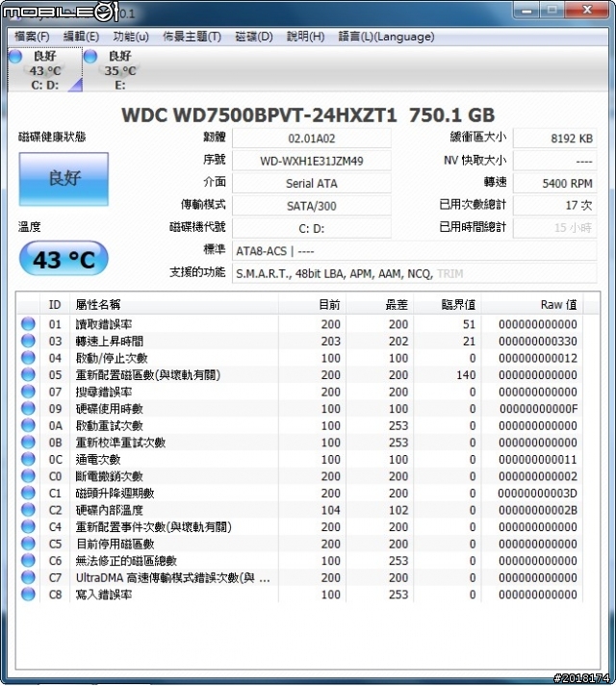Open the 檔案(F) menu

32,37
